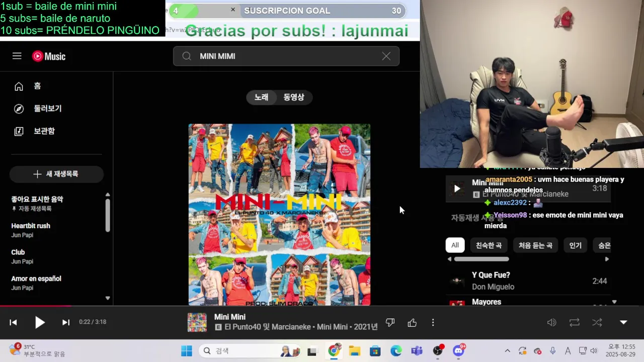The width and height of the screenshot is (644, 362).
Task: Toggle the input language indicator A
Action: [568, 351]
